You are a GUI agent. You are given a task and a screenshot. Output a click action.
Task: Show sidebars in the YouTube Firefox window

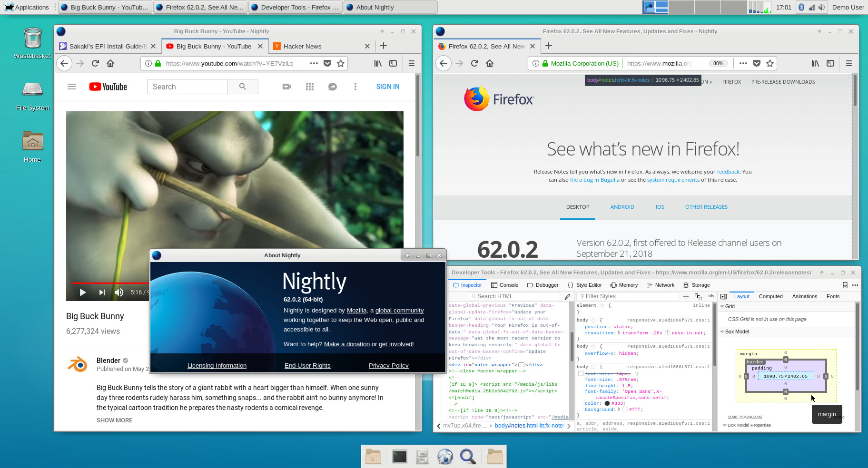(x=393, y=63)
